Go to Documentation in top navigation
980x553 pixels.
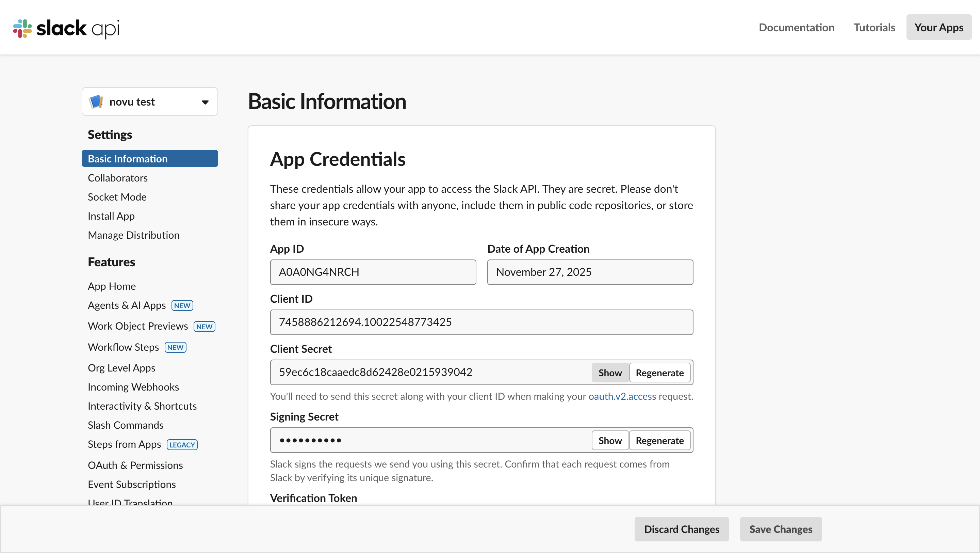(x=796, y=27)
